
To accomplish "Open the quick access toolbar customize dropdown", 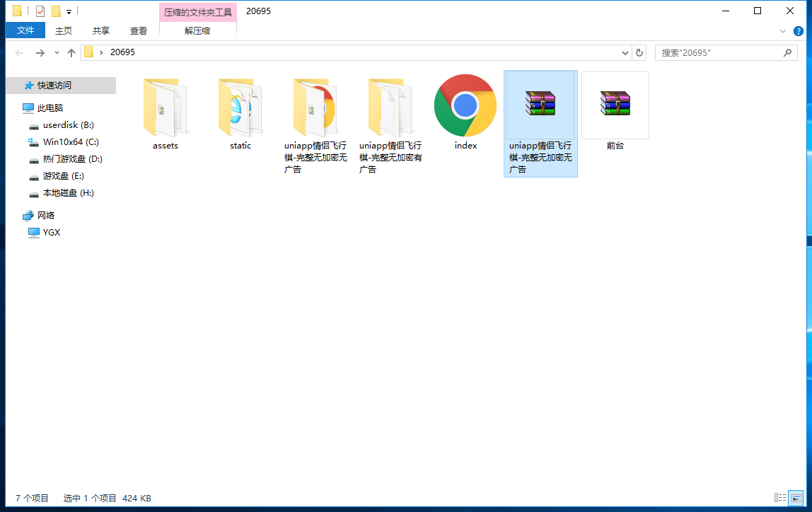I will click(x=69, y=11).
